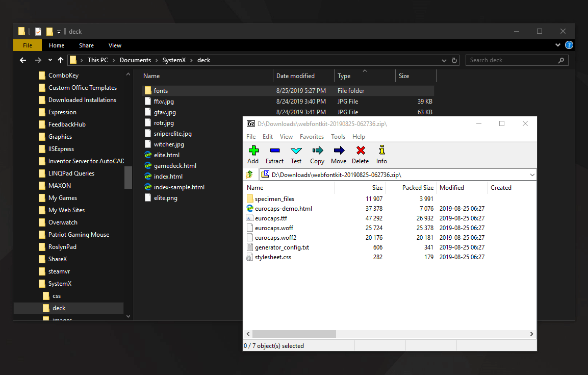Screen dimensions: 588x375
Task: Click the Search deck input field
Action: (x=513, y=60)
